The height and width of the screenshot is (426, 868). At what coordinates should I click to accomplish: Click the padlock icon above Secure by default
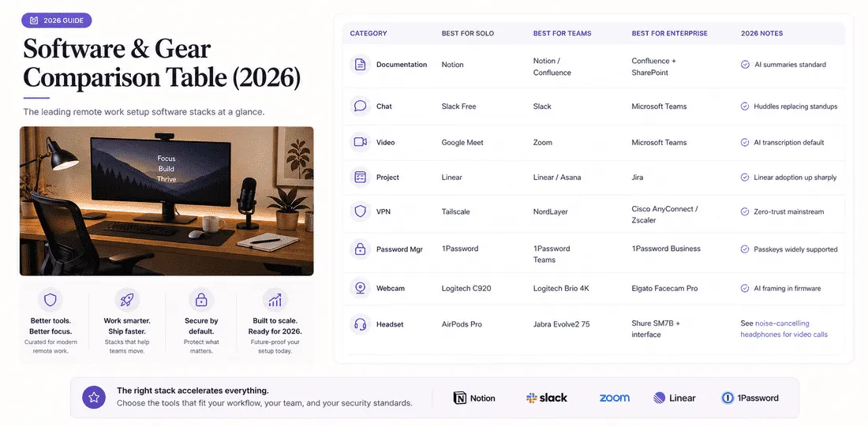point(201,300)
